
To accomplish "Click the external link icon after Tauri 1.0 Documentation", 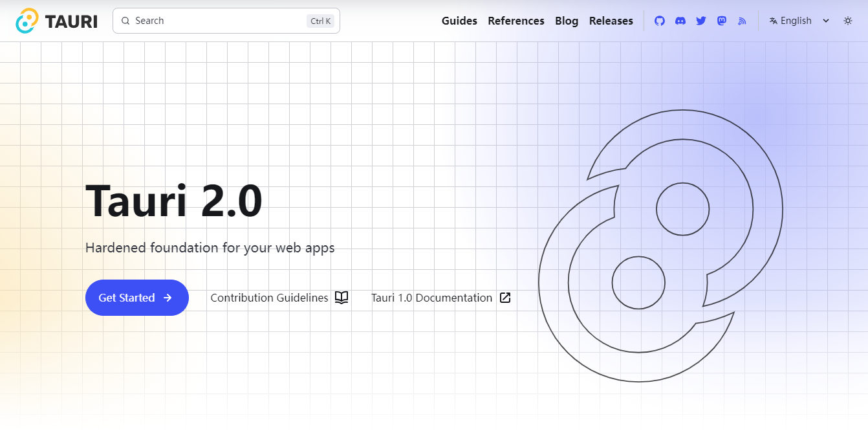I will point(505,298).
